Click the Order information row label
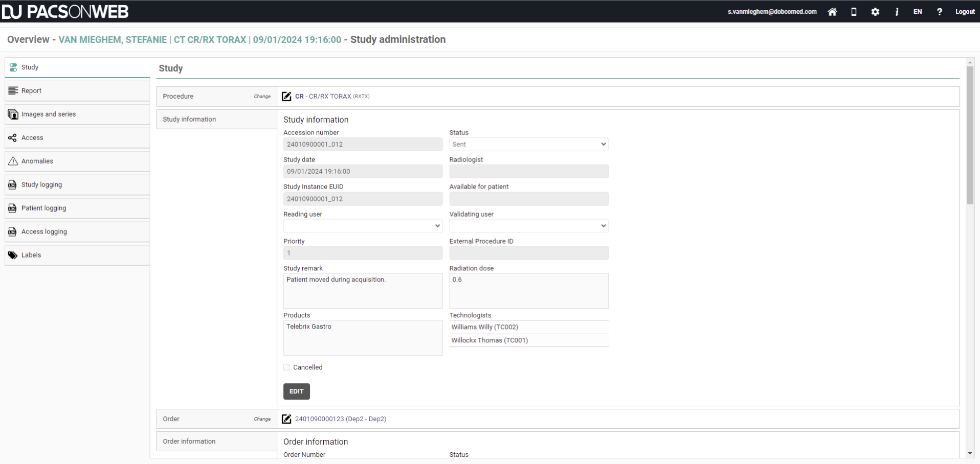The height and width of the screenshot is (464, 980). tap(216, 442)
